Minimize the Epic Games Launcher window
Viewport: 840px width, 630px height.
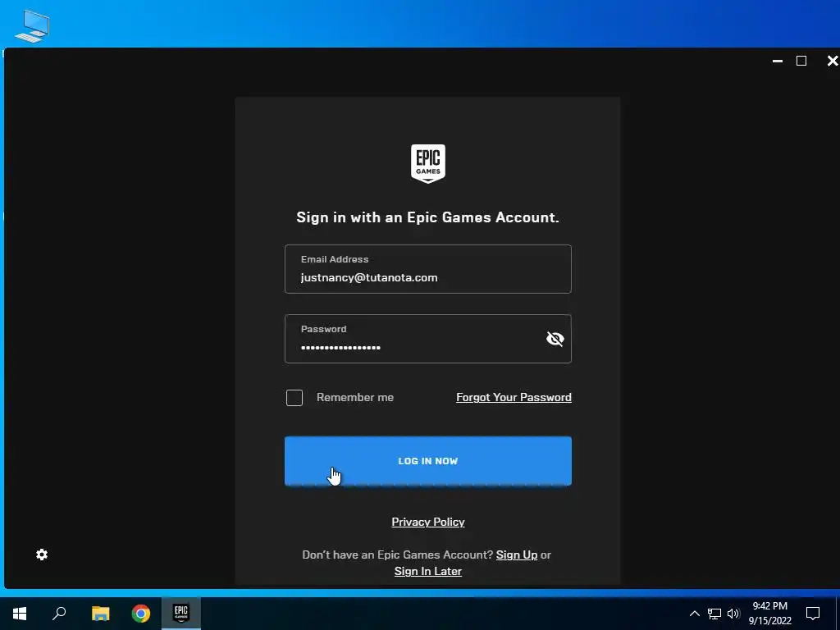[x=778, y=61]
